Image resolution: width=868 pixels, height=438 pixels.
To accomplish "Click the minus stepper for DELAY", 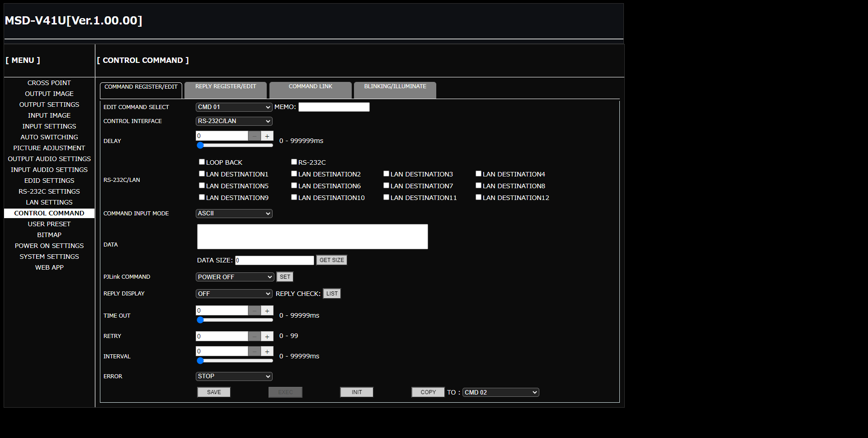I will (255, 136).
